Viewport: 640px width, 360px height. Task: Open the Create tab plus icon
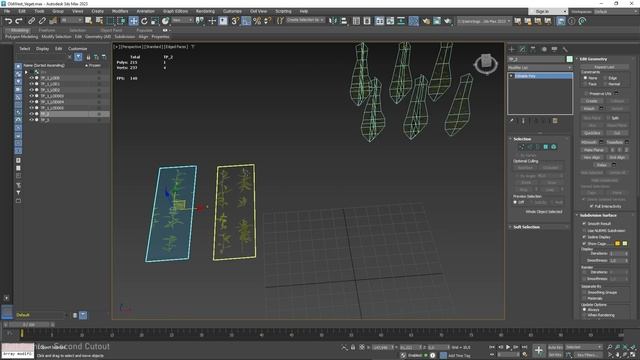[512, 49]
